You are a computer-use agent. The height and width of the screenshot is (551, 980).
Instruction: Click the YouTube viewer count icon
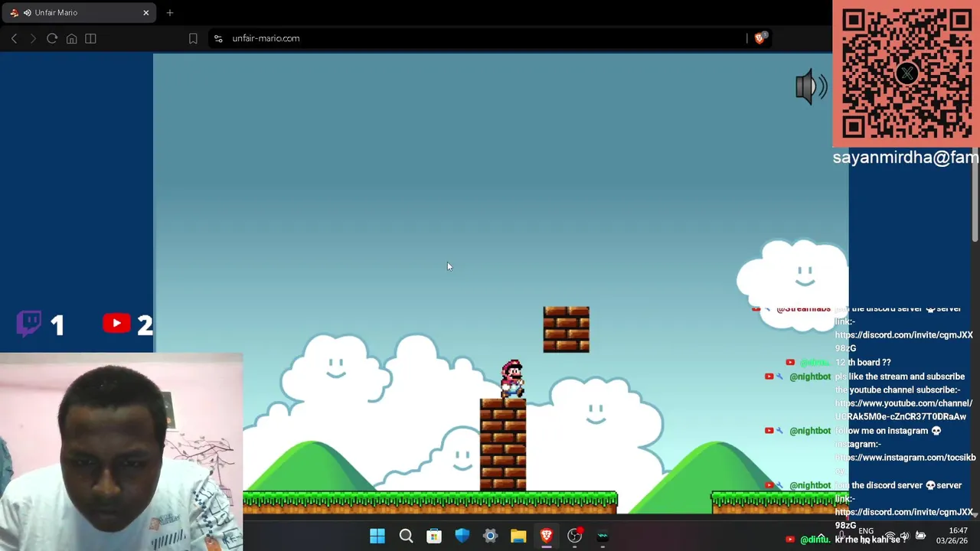click(x=116, y=323)
